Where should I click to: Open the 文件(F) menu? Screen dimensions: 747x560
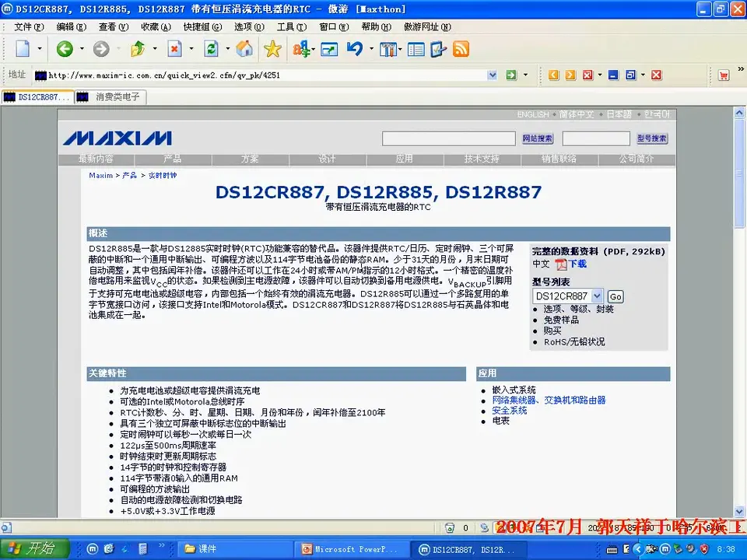29,26
